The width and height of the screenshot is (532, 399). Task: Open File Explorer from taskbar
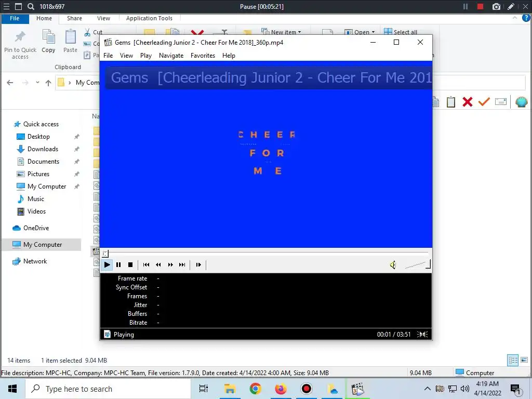pos(230,389)
